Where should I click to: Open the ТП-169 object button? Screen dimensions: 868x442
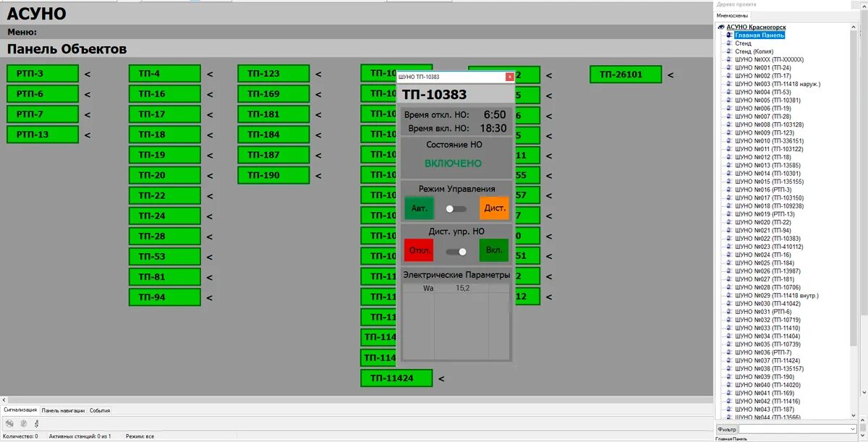tap(273, 94)
